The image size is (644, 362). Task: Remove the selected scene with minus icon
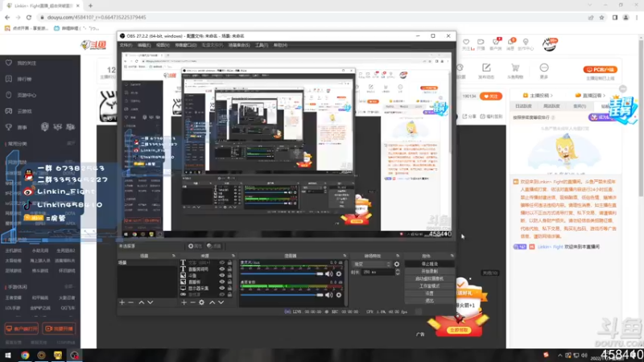[x=130, y=302]
